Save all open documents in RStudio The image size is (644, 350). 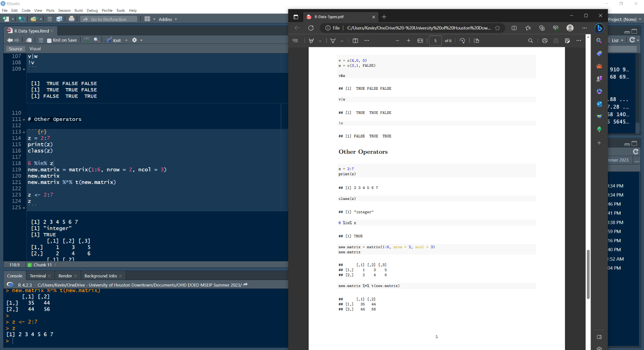[x=59, y=19]
